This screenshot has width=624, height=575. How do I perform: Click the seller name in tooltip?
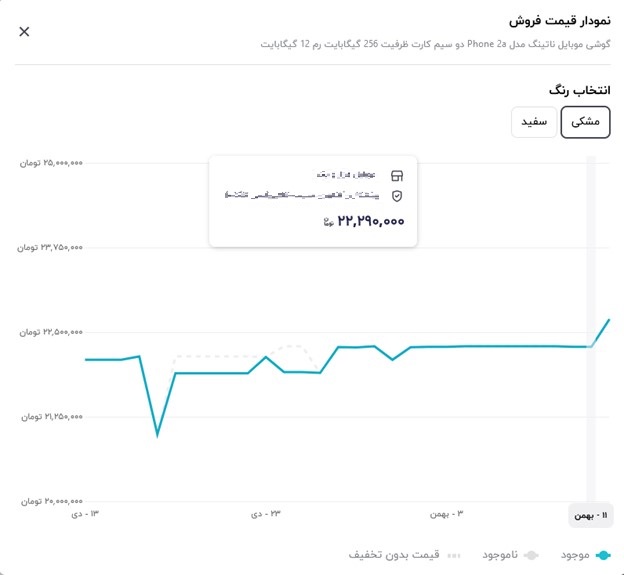[346, 175]
